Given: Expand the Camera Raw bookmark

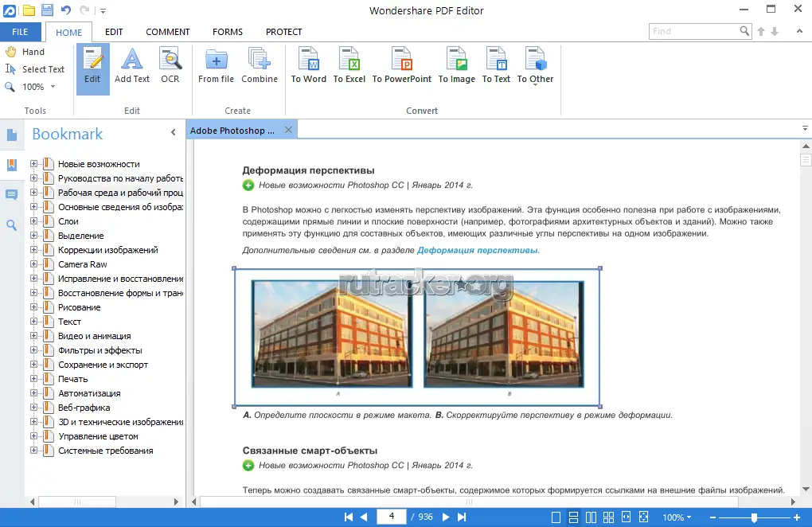Looking at the screenshot, I should click(x=33, y=264).
